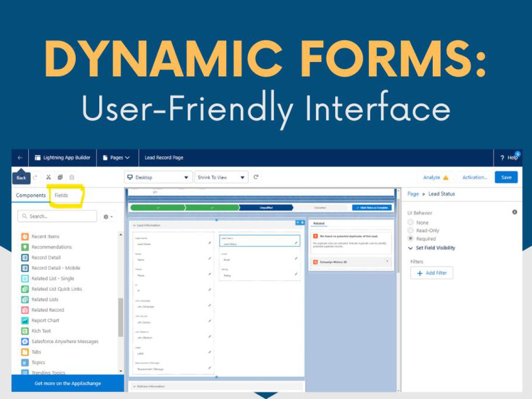532x399 pixels.
Task: Click the Paste clipboard icon
Action: [x=72, y=177]
